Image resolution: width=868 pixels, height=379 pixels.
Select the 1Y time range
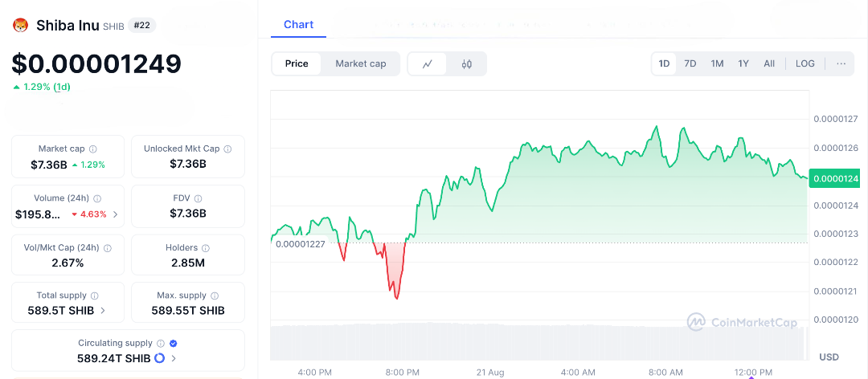point(743,64)
